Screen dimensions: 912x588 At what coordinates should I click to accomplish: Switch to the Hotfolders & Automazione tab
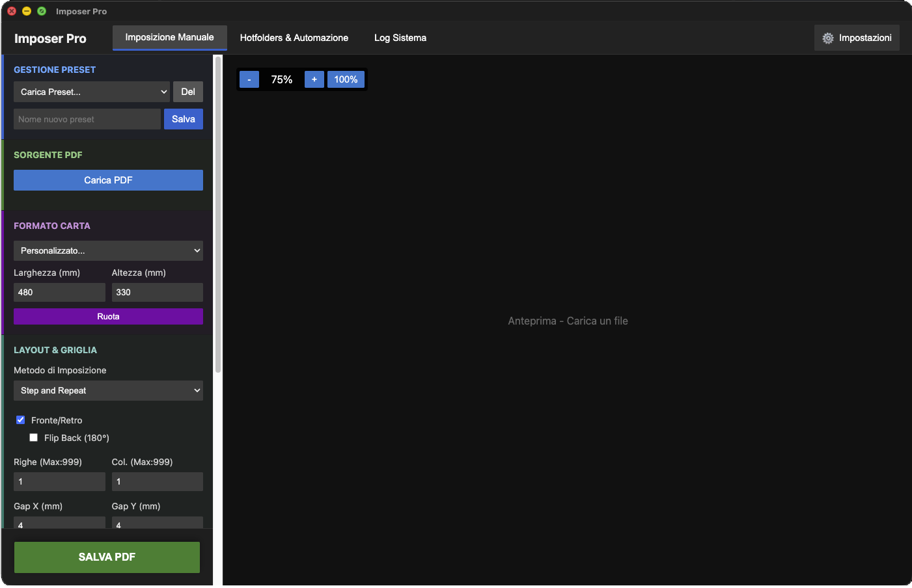click(294, 38)
